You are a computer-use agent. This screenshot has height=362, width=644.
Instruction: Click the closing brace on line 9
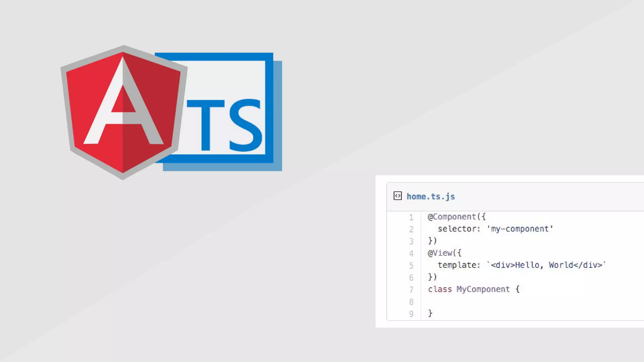coord(430,313)
